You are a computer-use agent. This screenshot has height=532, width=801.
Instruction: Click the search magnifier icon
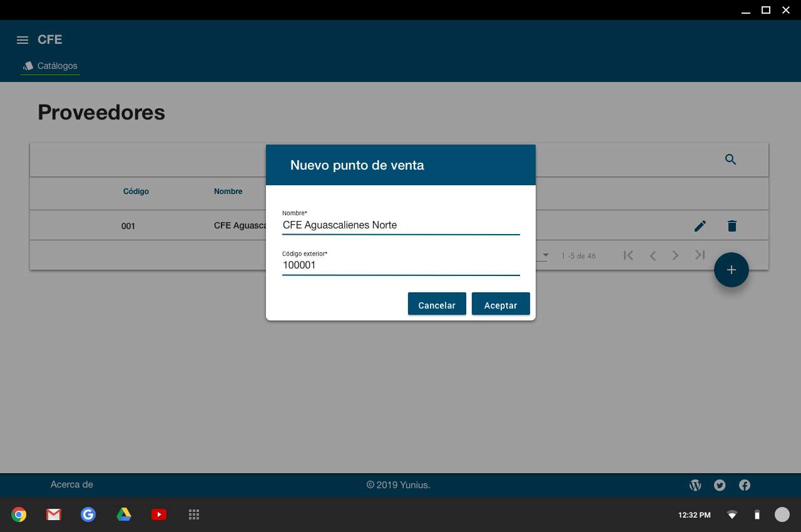(x=730, y=160)
